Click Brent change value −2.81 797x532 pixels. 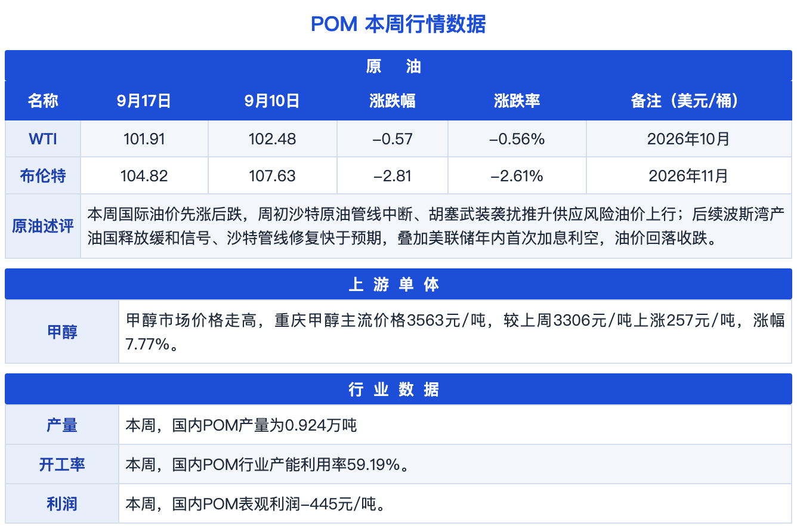coord(392,176)
